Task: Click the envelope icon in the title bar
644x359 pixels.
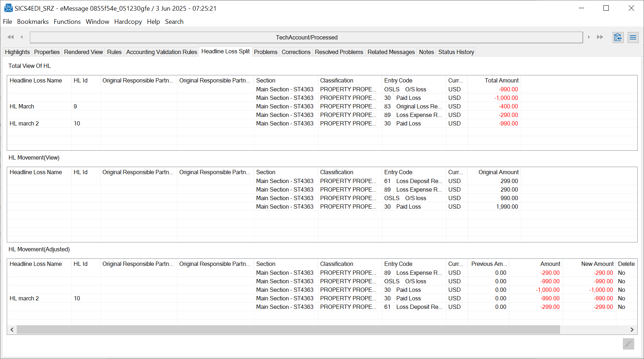Action: (8, 8)
